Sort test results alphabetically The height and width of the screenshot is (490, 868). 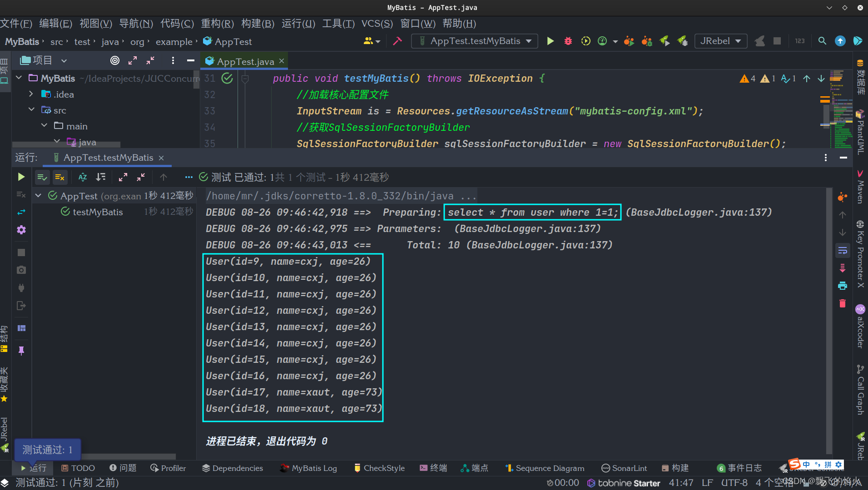point(82,177)
